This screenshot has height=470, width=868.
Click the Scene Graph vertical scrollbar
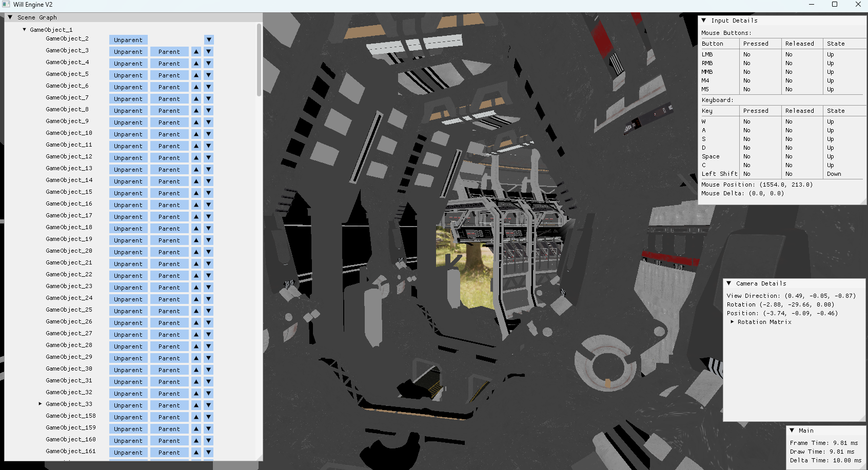(x=259, y=60)
